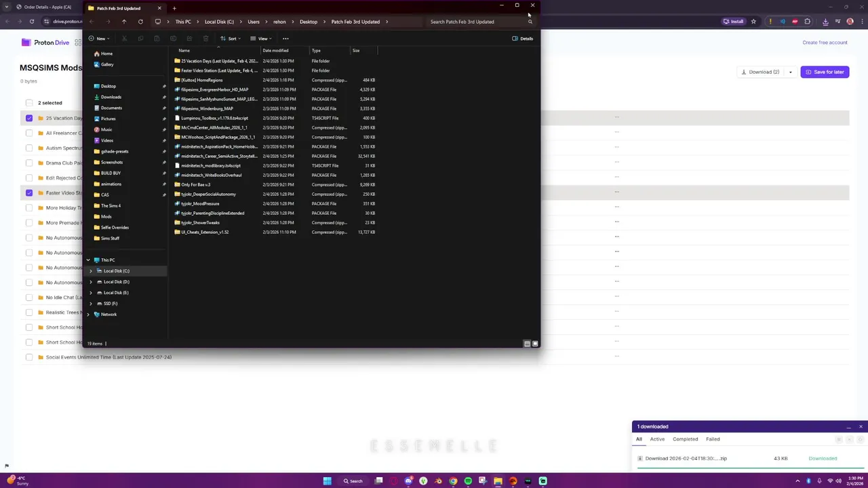The width and height of the screenshot is (868, 488).
Task: Open the Windows Start button on taskbar
Action: tap(327, 481)
